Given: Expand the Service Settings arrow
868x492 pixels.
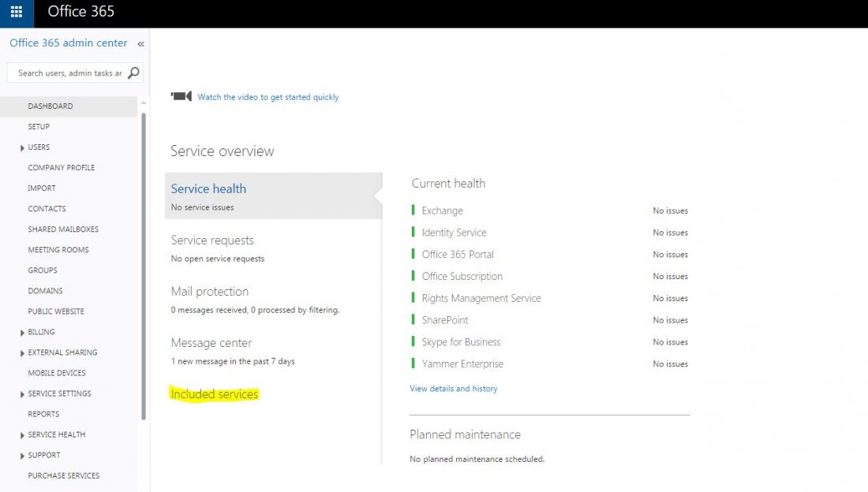Looking at the screenshot, I should [22, 394].
